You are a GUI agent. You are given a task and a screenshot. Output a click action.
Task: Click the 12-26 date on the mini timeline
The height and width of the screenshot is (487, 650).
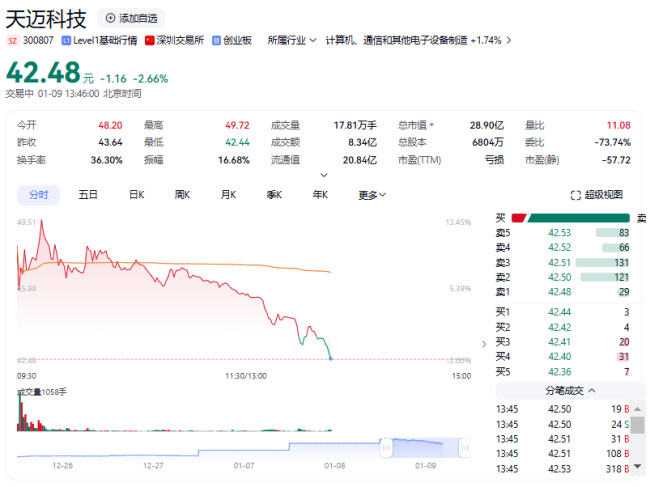click(62, 466)
